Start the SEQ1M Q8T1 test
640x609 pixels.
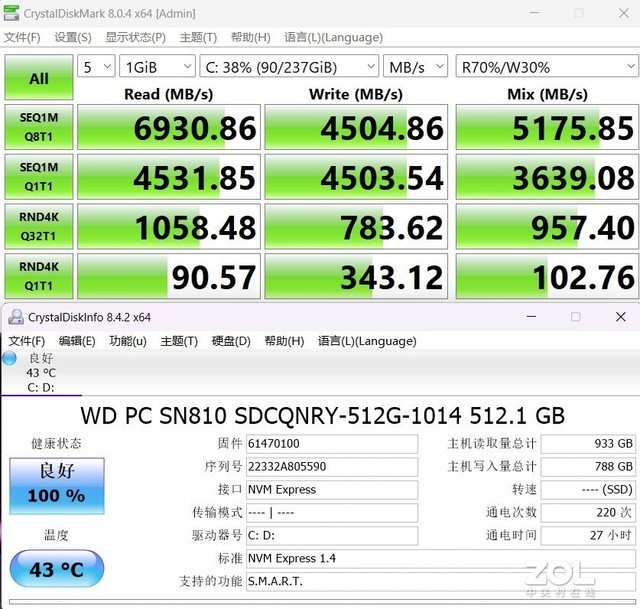pyautogui.click(x=39, y=127)
